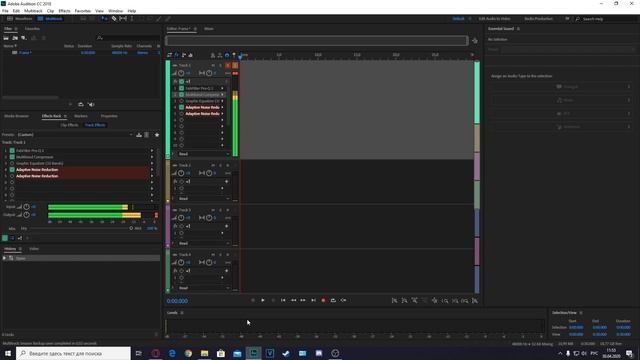The height and width of the screenshot is (360, 640).
Task: Enable Graphic Equalizer power in Effects Rack
Action: coord(12,163)
